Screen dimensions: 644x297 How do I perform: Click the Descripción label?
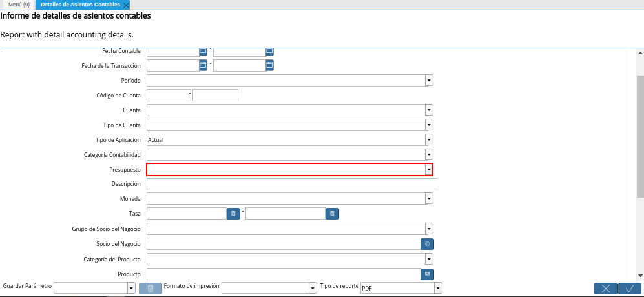(x=126, y=183)
